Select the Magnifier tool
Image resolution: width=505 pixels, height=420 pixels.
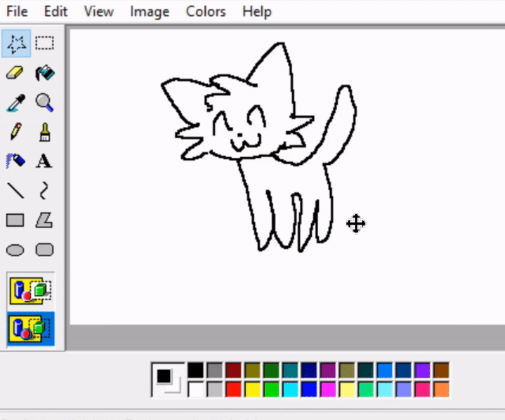(44, 102)
